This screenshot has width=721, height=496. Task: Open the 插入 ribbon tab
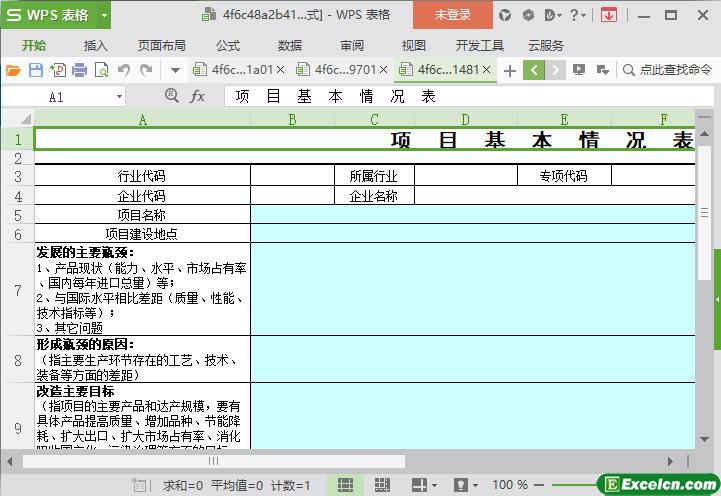point(96,45)
